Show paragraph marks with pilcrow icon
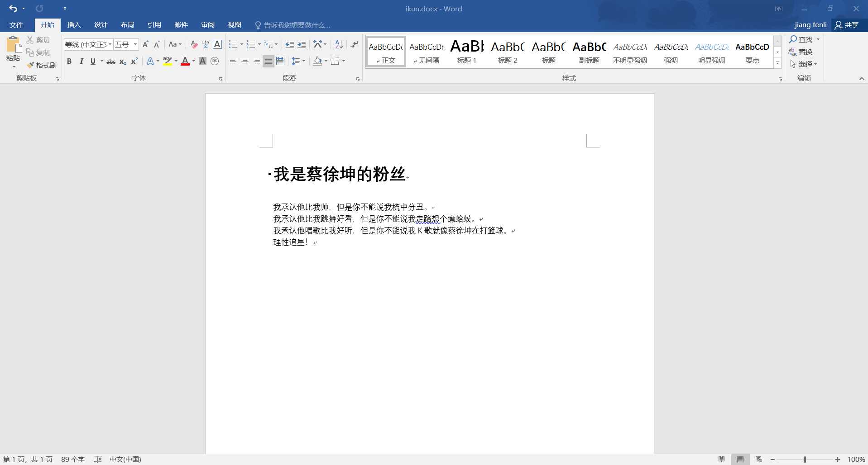This screenshot has height=465, width=868. click(x=354, y=44)
